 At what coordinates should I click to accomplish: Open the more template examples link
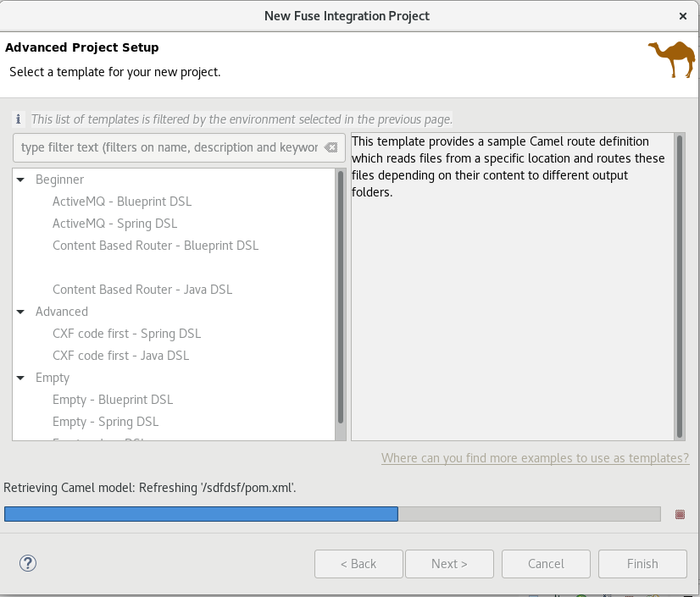pyautogui.click(x=535, y=458)
